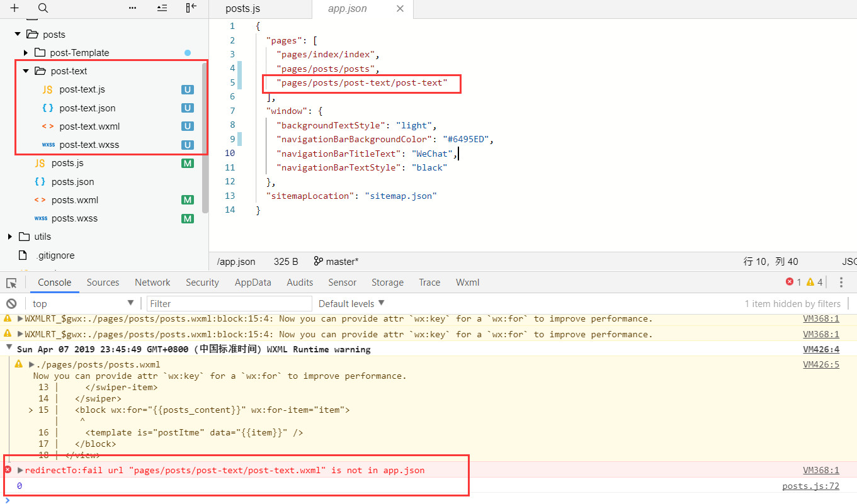Open the top context dropdown
This screenshot has width=857, height=504.
point(83,303)
